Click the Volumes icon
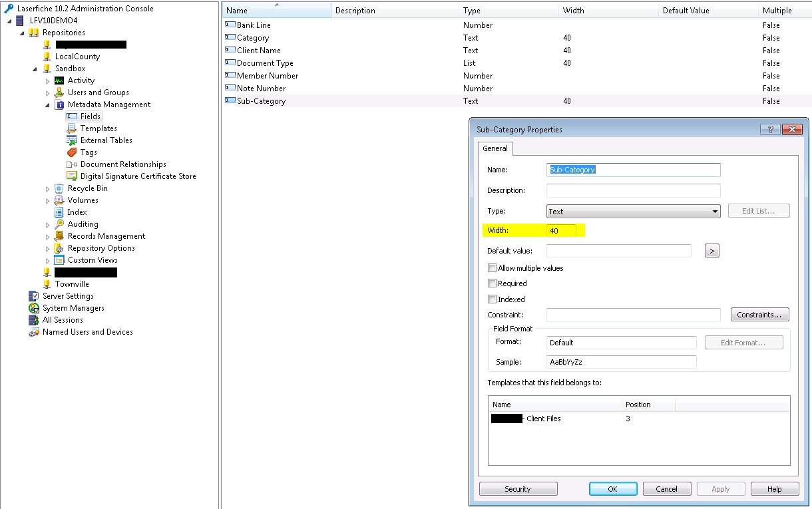Screen dimensions: 812x509 click(x=59, y=200)
